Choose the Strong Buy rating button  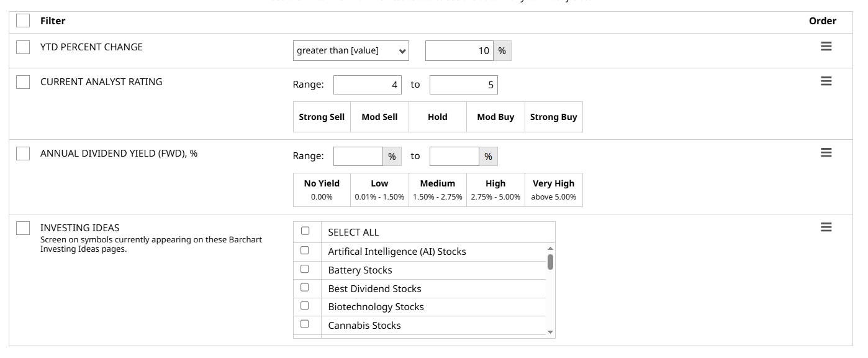tap(553, 117)
